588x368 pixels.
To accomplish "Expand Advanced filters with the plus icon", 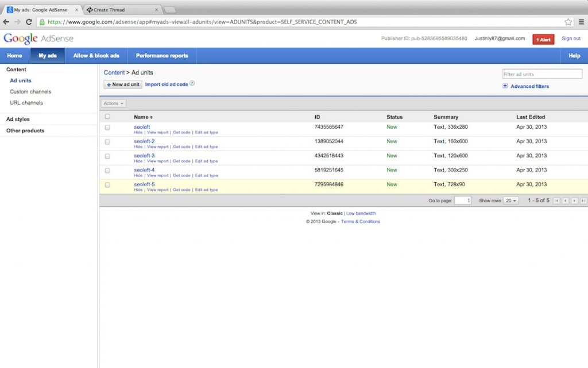I will 505,86.
